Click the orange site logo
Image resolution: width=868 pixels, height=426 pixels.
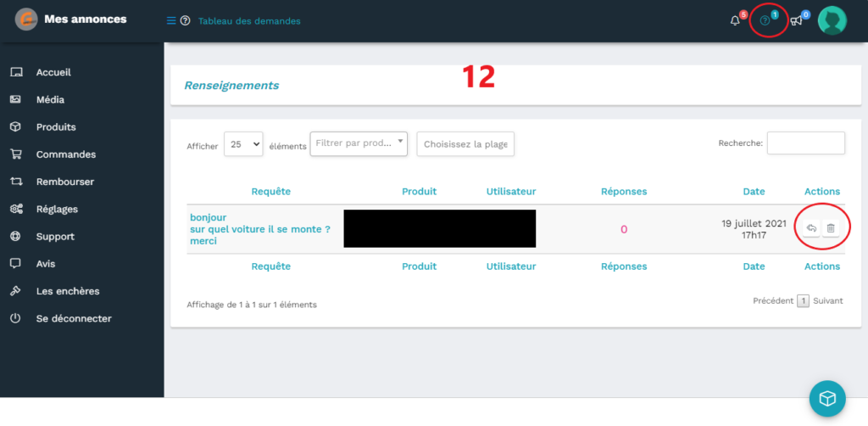click(26, 20)
